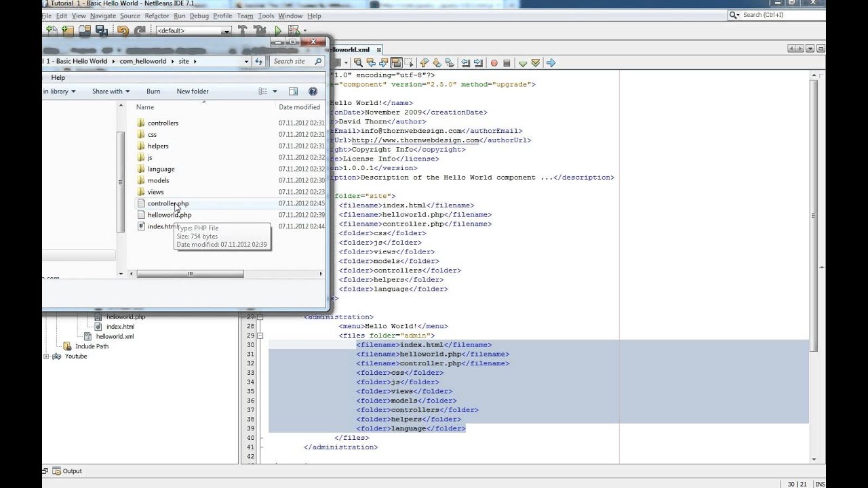Select the helloworld.php file in Explorer

[x=170, y=215]
